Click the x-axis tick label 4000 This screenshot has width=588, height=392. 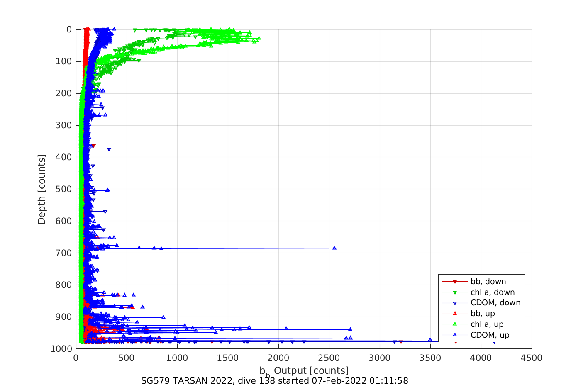pyautogui.click(x=481, y=358)
